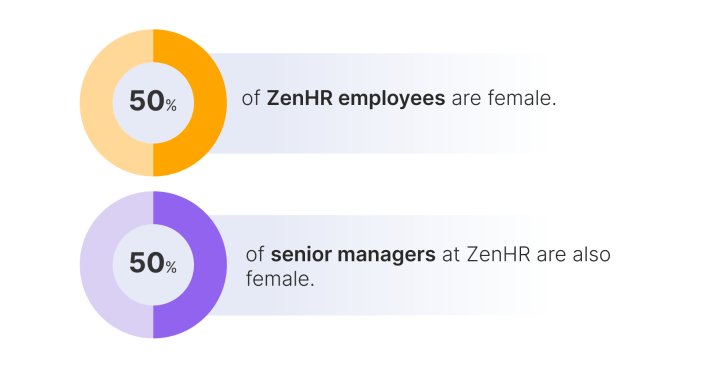Screen dimensions: 705x367
Task: Click 'at ZenHR are also' text
Action: (x=526, y=255)
